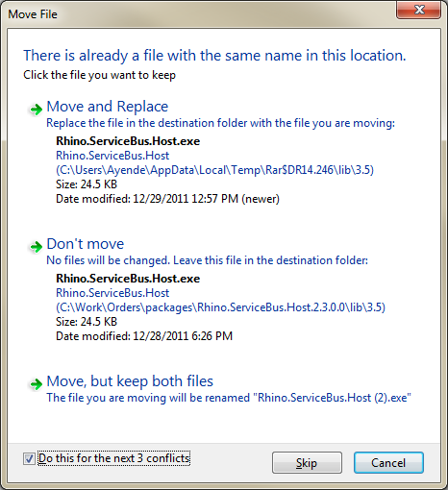
Task: Click the Replace the file in destination folder text
Action: click(220, 123)
